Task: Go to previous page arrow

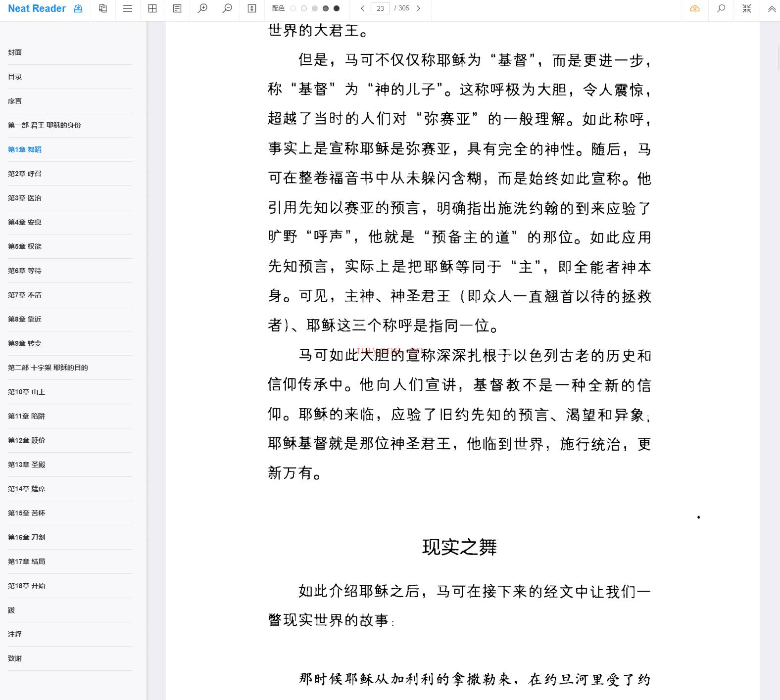Action: pos(363,8)
